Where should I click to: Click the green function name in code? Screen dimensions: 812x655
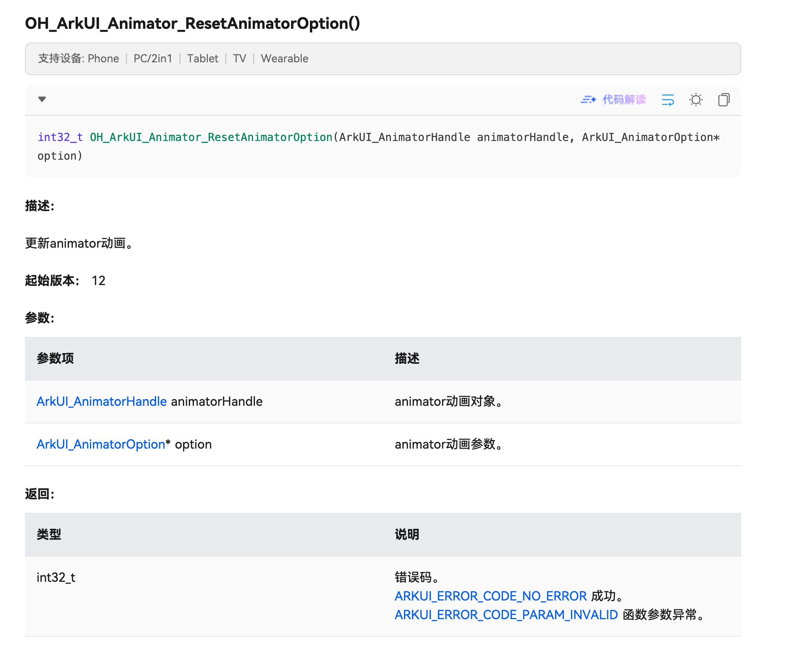[x=211, y=137]
